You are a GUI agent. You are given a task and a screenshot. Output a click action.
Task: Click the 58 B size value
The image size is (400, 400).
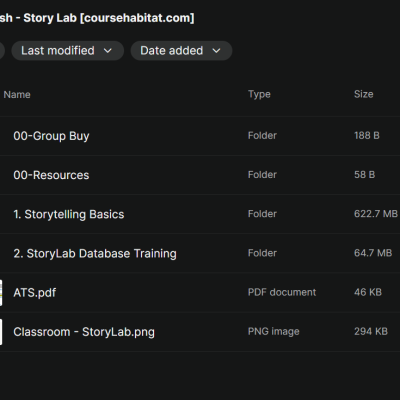tap(365, 175)
